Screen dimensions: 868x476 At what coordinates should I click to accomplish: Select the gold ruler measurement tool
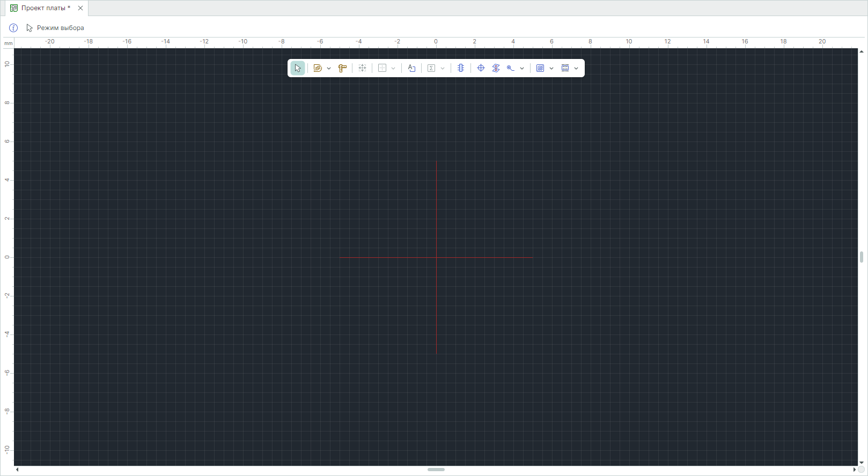pyautogui.click(x=342, y=68)
